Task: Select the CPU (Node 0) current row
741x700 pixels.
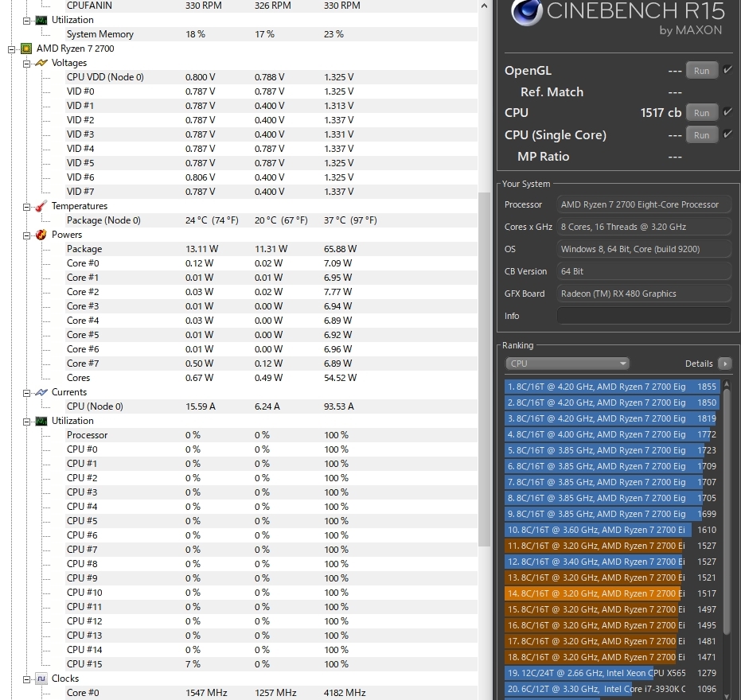Action: (271, 406)
